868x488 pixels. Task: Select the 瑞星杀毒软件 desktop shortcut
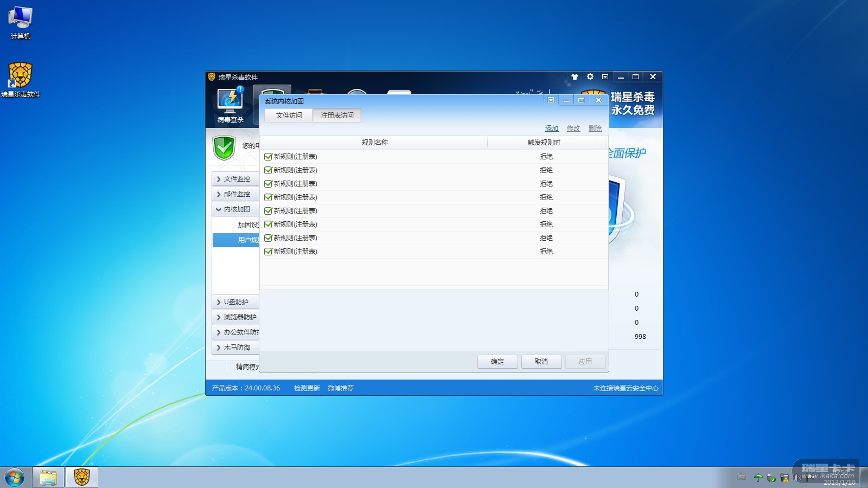(x=21, y=80)
